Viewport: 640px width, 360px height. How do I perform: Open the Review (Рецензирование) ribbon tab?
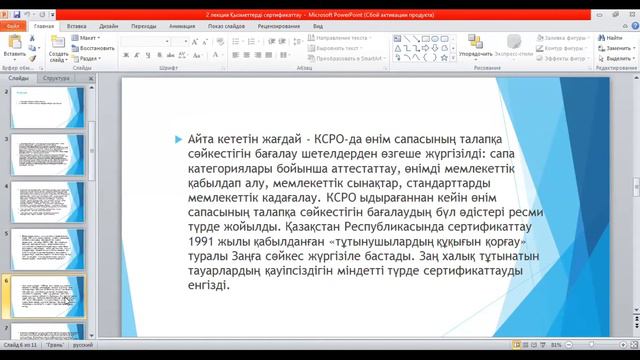coord(279,26)
